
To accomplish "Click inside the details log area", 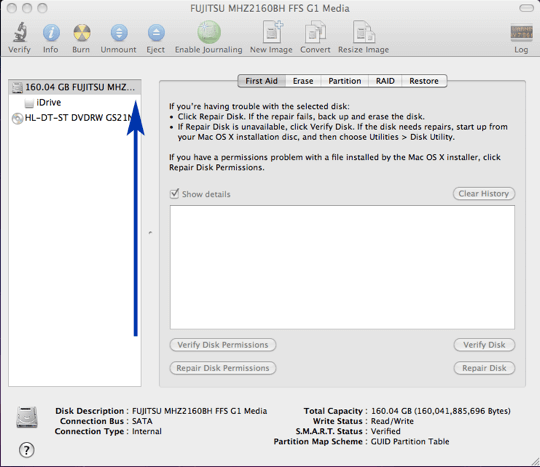I will [342, 267].
